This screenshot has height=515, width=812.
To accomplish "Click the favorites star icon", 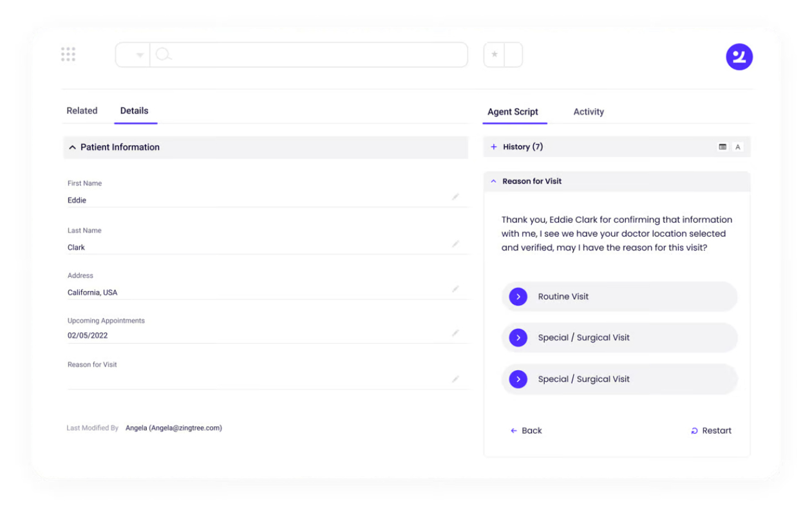I will coord(494,55).
